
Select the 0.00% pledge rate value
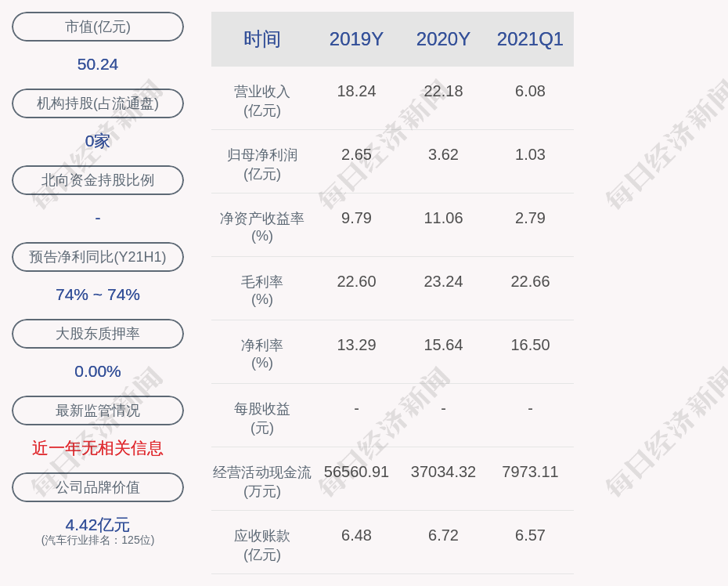98,371
